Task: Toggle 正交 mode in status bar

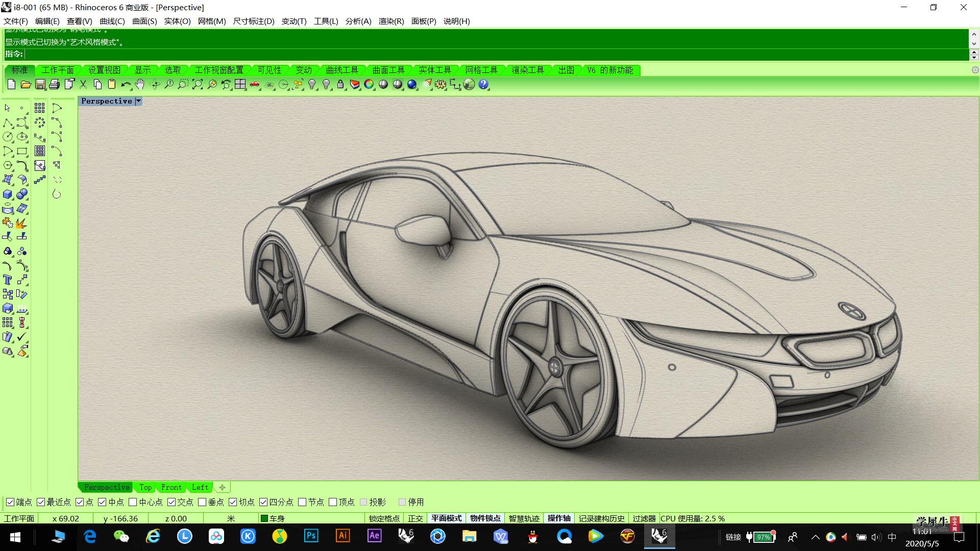Action: point(415,518)
